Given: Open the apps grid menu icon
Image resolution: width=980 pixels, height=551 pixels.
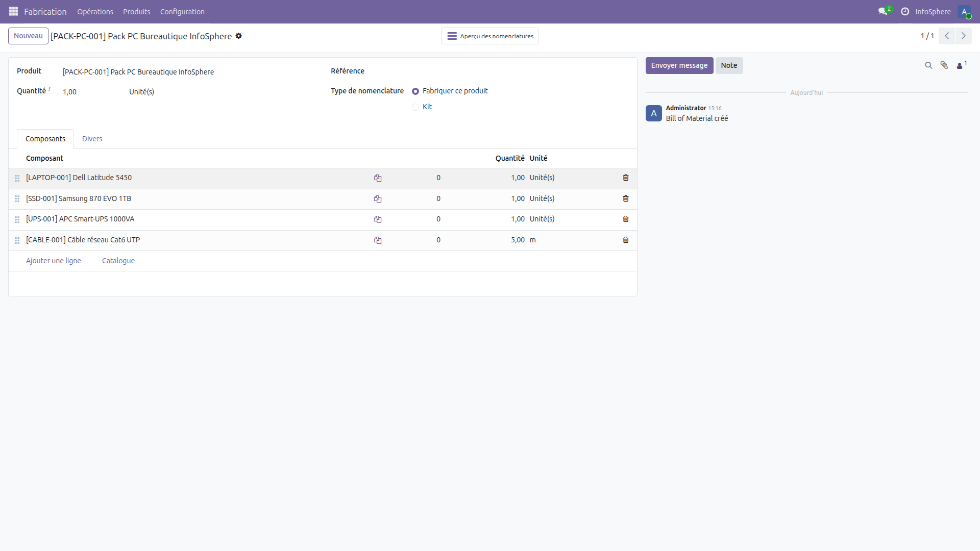Looking at the screenshot, I should click(13, 11).
